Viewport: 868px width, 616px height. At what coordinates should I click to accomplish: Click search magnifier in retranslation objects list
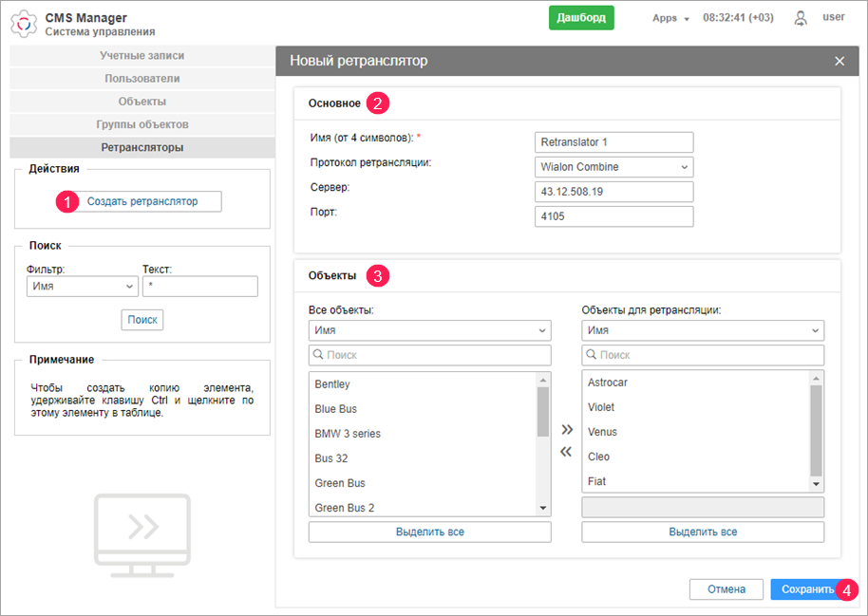click(592, 355)
